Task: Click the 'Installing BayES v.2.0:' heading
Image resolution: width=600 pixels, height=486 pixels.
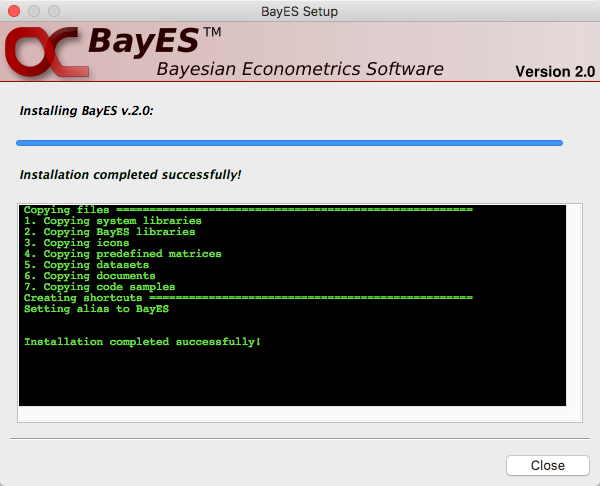Action: [x=86, y=111]
